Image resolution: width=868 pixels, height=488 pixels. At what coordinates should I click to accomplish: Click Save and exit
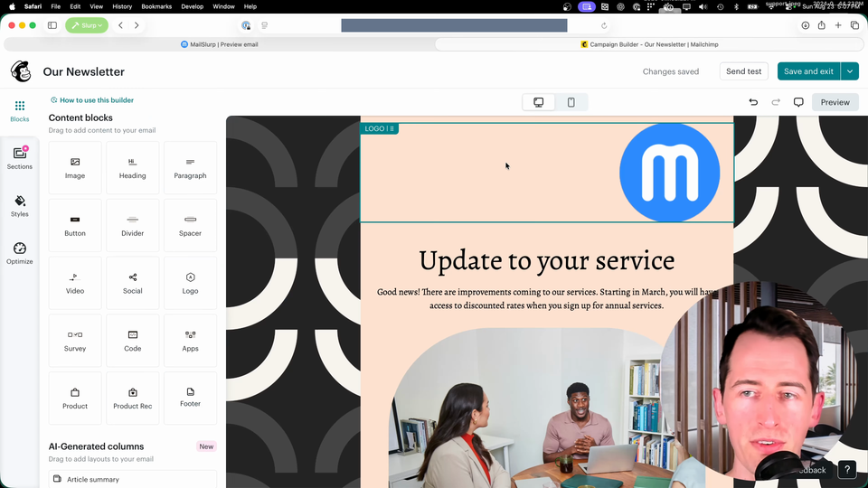pos(808,71)
